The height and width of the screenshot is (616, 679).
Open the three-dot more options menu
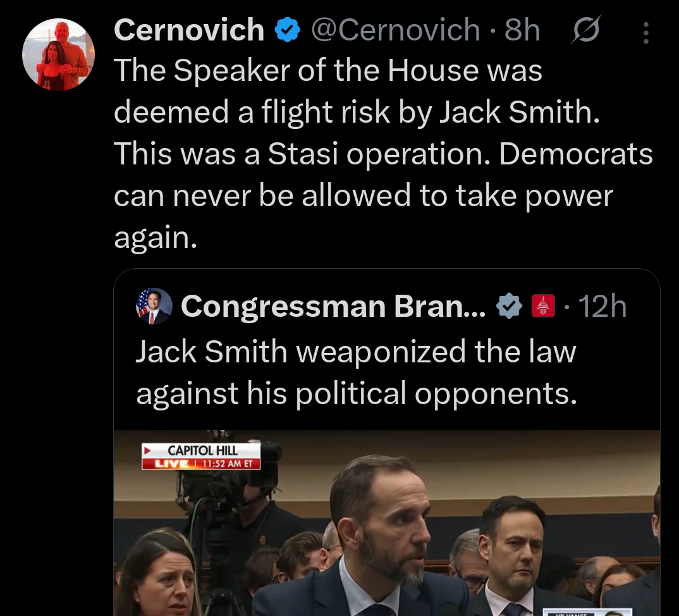pyautogui.click(x=645, y=32)
